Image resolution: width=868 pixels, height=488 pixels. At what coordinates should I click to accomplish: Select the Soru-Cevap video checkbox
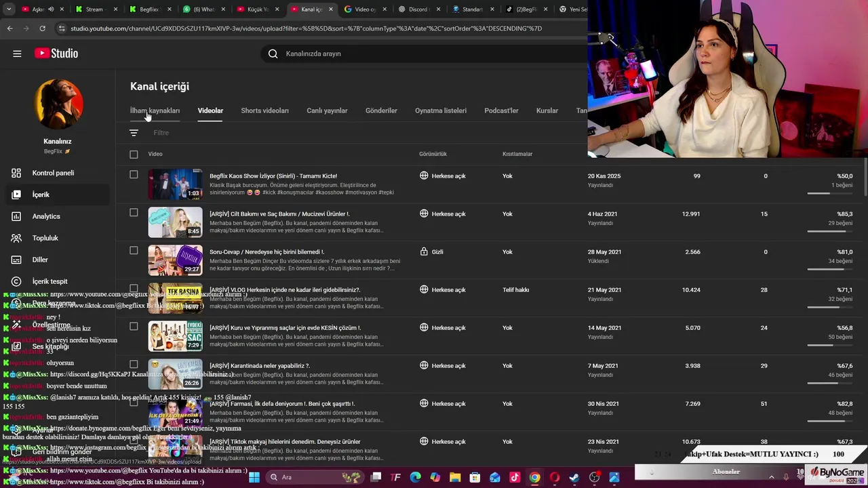134,251
